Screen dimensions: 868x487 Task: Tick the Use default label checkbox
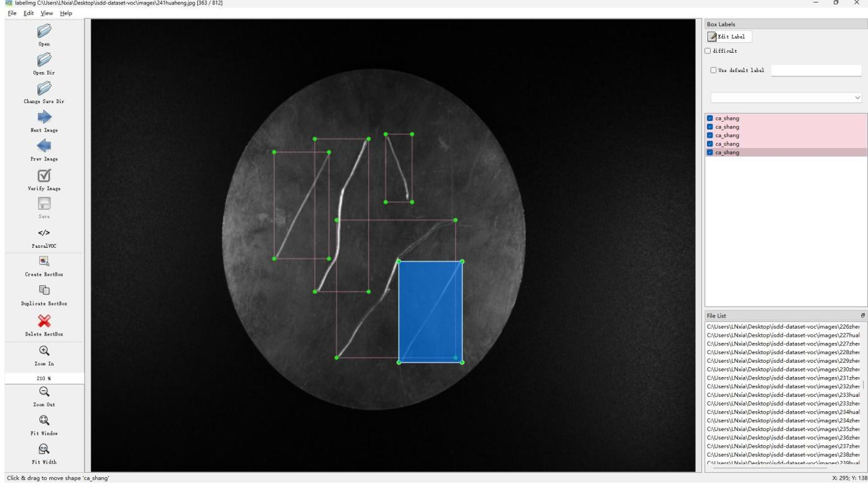pyautogui.click(x=713, y=70)
